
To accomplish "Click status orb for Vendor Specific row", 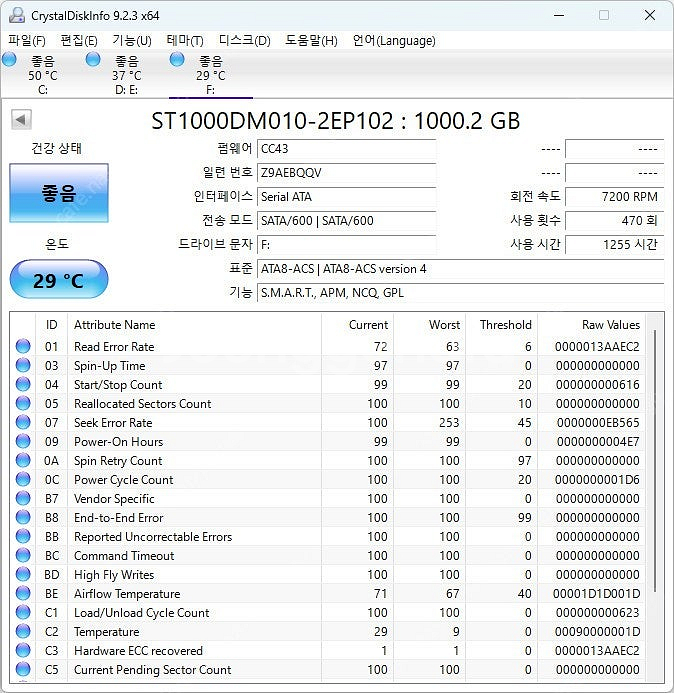I will (x=23, y=498).
